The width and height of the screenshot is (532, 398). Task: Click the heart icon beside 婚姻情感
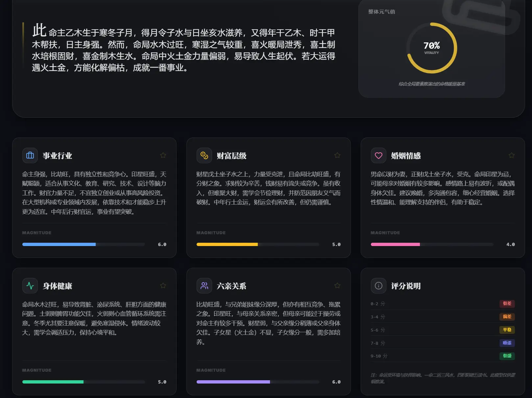(378, 155)
